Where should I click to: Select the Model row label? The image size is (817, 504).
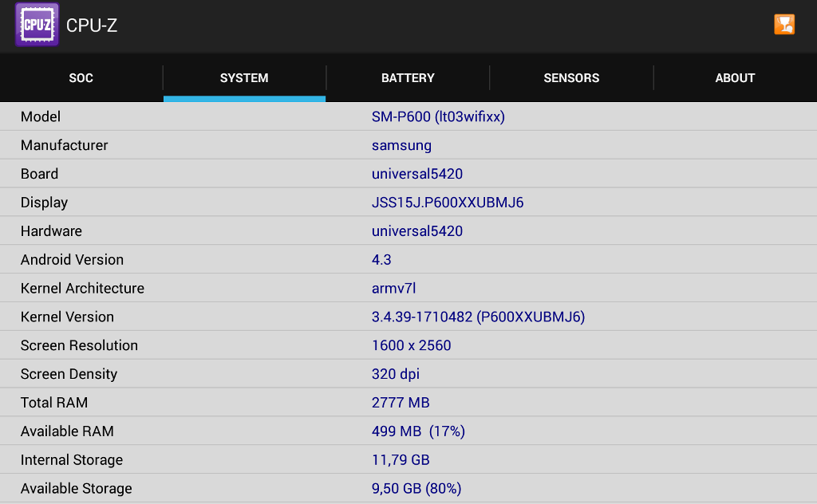pyautogui.click(x=41, y=116)
